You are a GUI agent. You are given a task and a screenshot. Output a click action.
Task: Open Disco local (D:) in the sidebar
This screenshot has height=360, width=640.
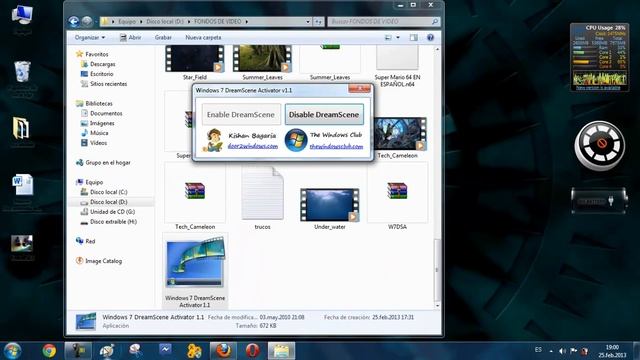pyautogui.click(x=109, y=202)
